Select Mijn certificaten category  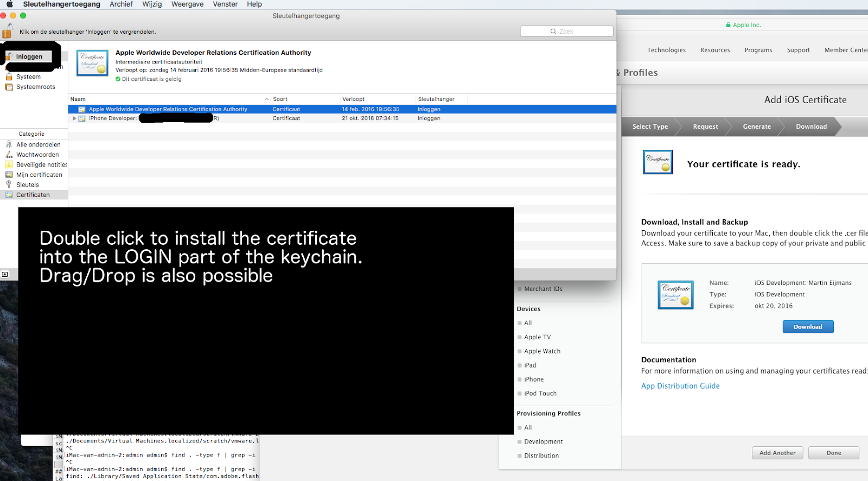[39, 175]
